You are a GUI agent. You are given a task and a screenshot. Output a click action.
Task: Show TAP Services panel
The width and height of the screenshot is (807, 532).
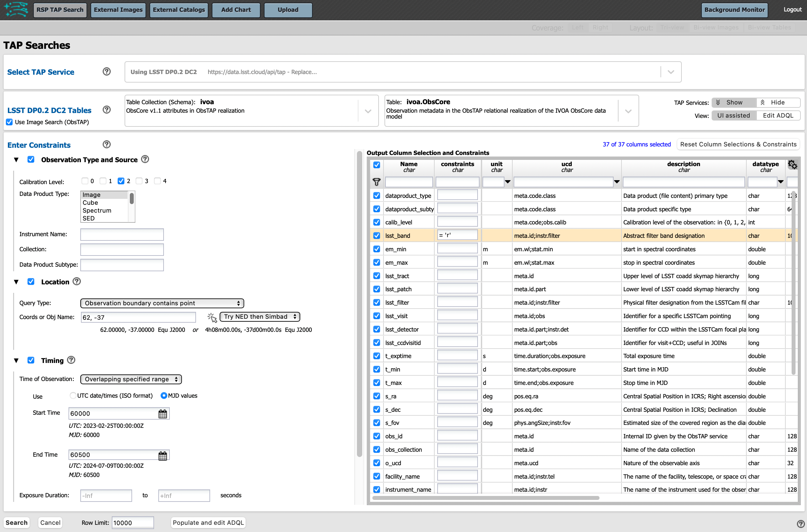[x=734, y=103]
